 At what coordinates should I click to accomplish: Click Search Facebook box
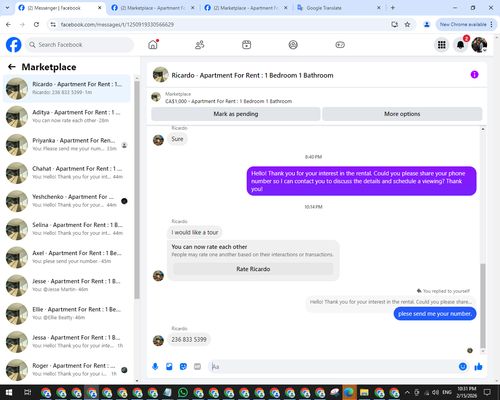point(79,45)
